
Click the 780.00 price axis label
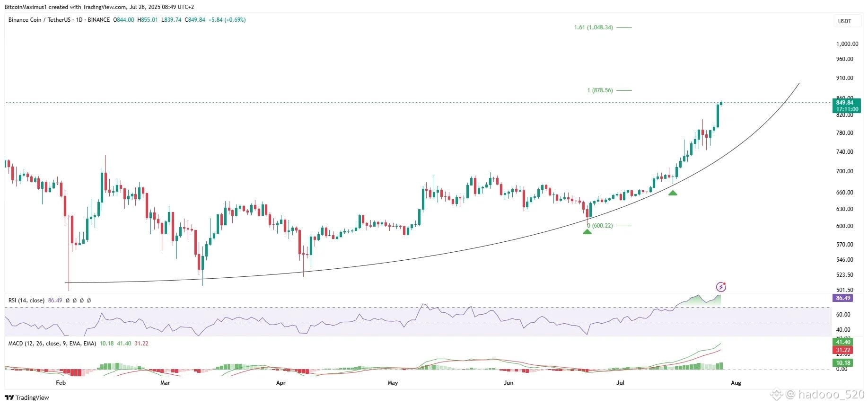tap(844, 133)
